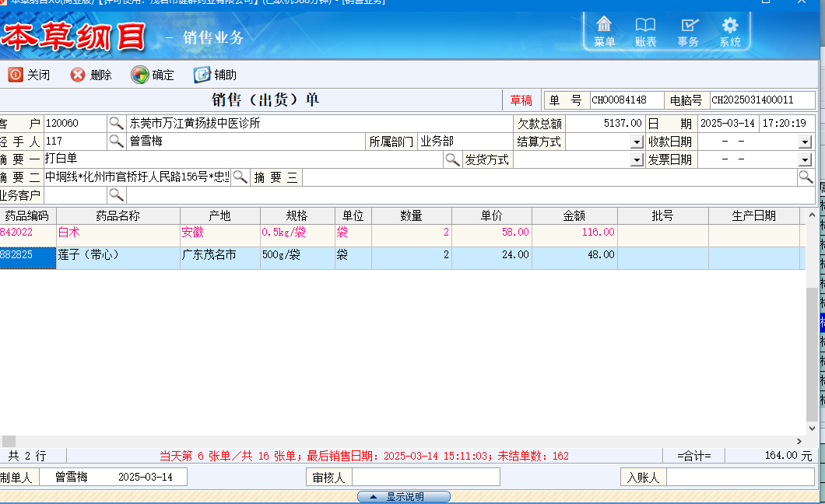825x504 pixels.
Task: Select the code cell 882825
Action: (x=27, y=258)
